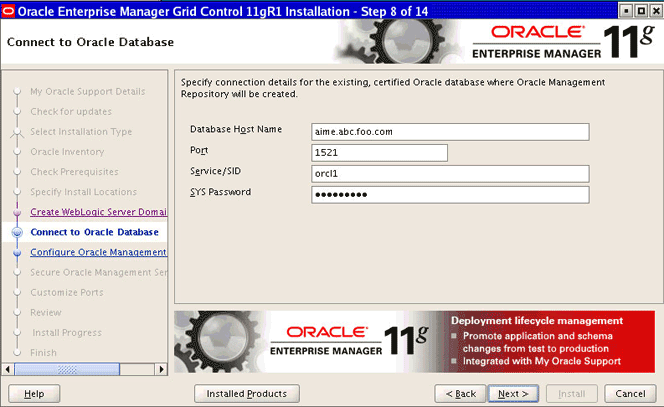Focus the Port field showing 1521
Viewport: 664px width, 407px height.
pos(379,152)
